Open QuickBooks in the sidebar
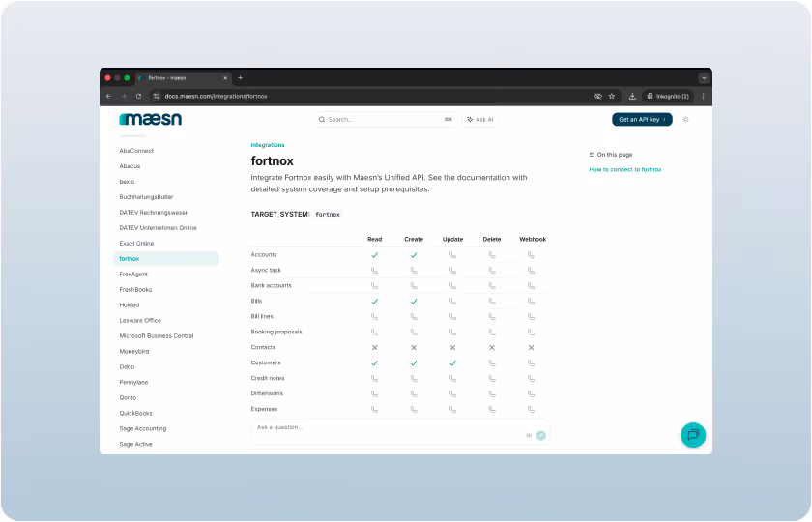Screen dimensions: 812x522 coord(135,414)
